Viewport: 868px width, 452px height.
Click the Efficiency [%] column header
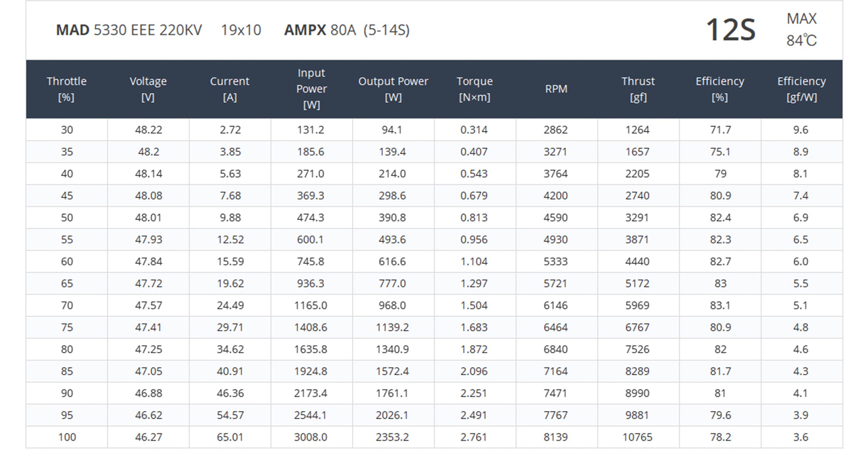720,89
